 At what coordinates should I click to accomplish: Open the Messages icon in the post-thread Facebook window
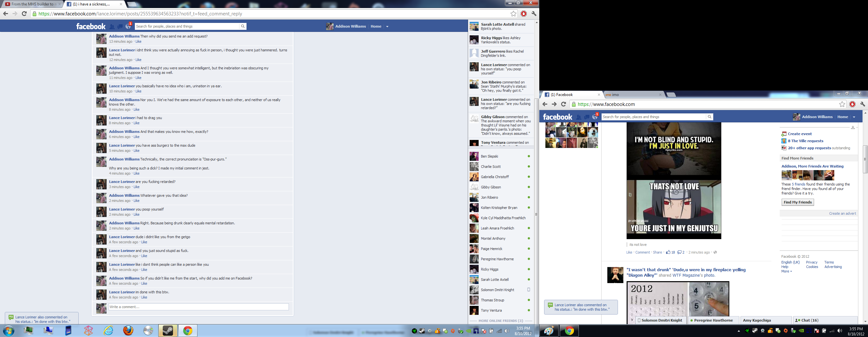coord(120,27)
